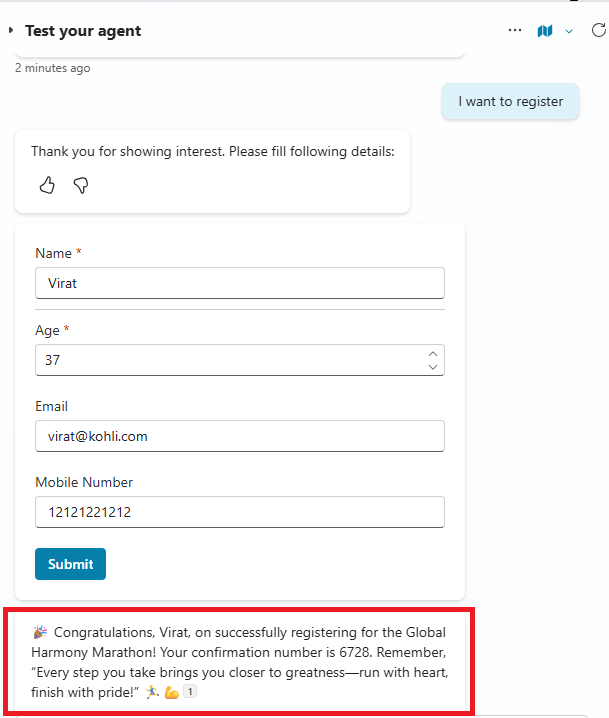Screen dimensions: 609x718
Task: Click the "2 minutes ago" timestamp
Action: (52, 68)
